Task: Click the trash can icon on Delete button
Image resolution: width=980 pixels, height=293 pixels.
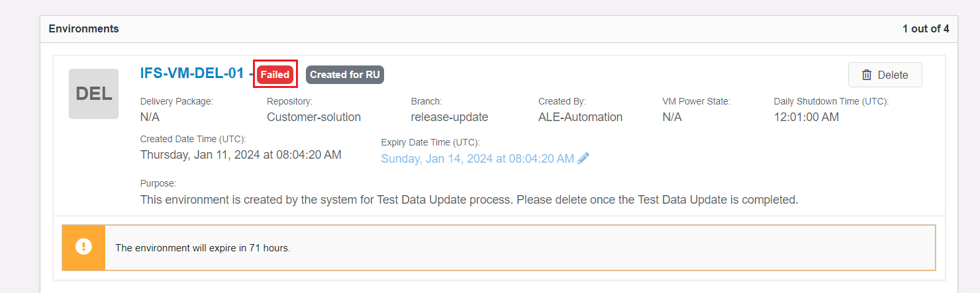Action: tap(867, 75)
